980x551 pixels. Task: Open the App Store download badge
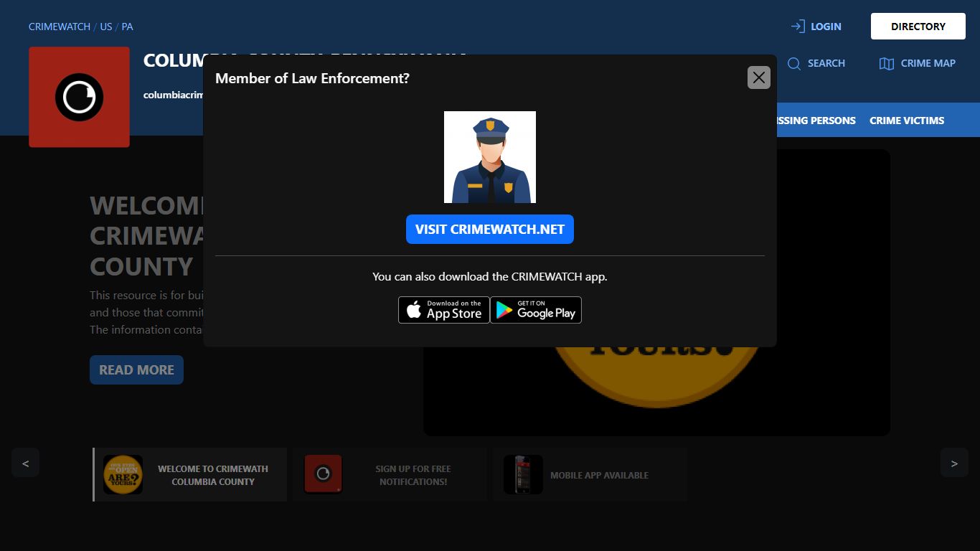pyautogui.click(x=444, y=310)
